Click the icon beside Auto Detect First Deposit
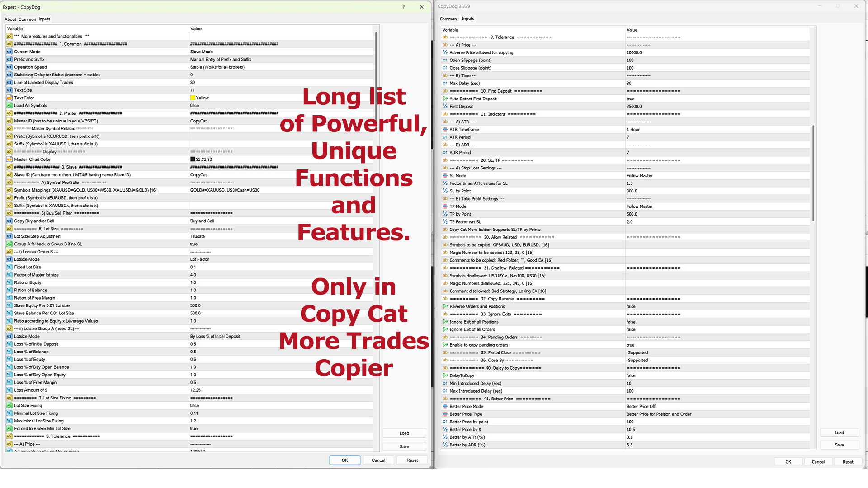Image resolution: width=868 pixels, height=488 pixels. tap(445, 99)
